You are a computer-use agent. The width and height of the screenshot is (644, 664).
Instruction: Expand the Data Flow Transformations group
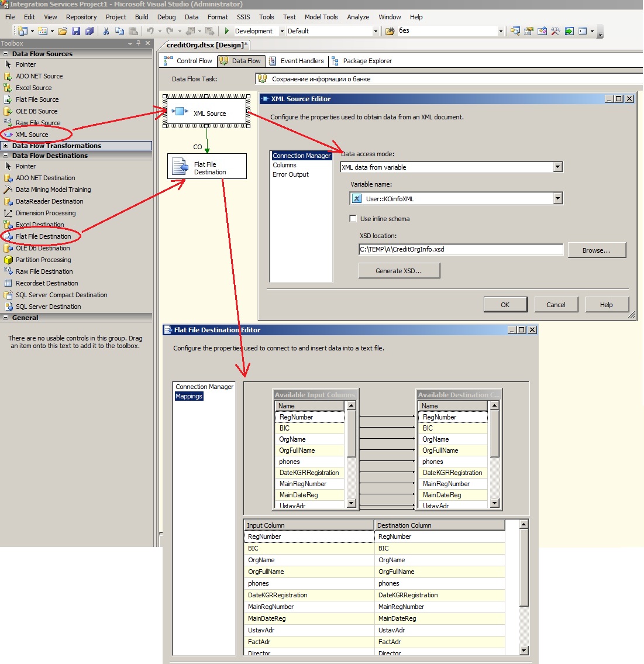(x=6, y=146)
